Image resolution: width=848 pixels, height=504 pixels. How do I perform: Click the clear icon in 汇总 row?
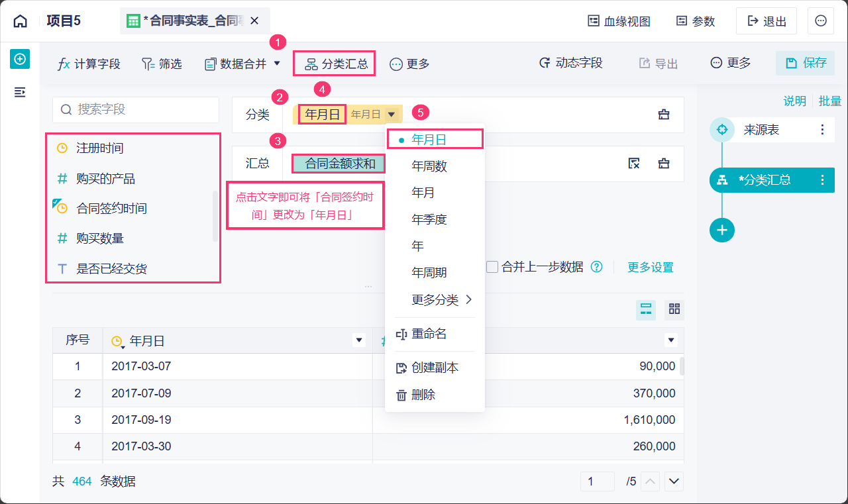pos(633,164)
